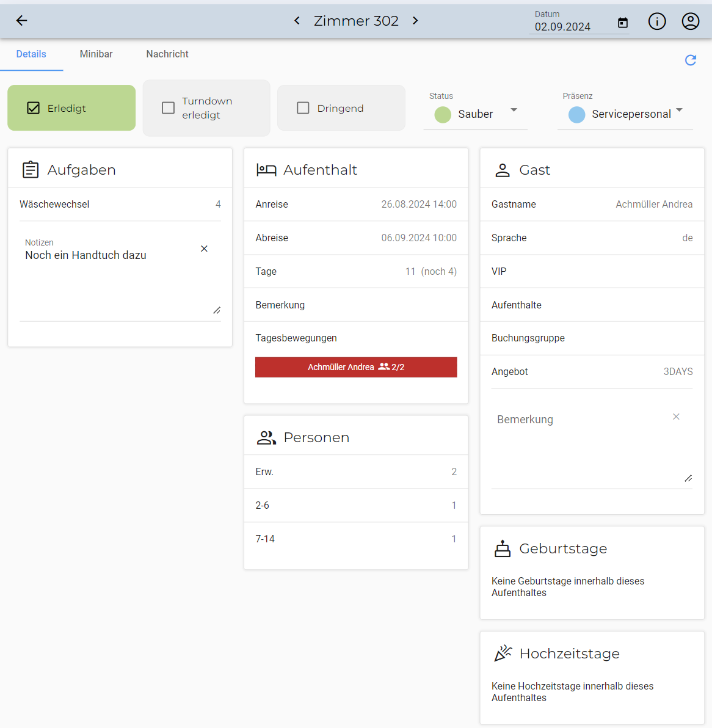Select the Wäschewechsel task row
Image resolution: width=712 pixels, height=728 pixels.
120,204
